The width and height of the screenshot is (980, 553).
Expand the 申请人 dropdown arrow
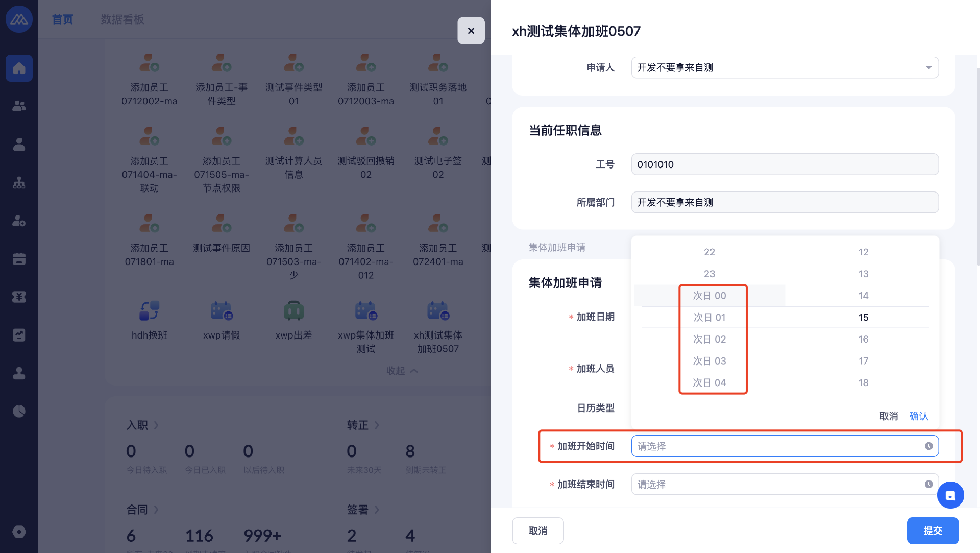(928, 67)
